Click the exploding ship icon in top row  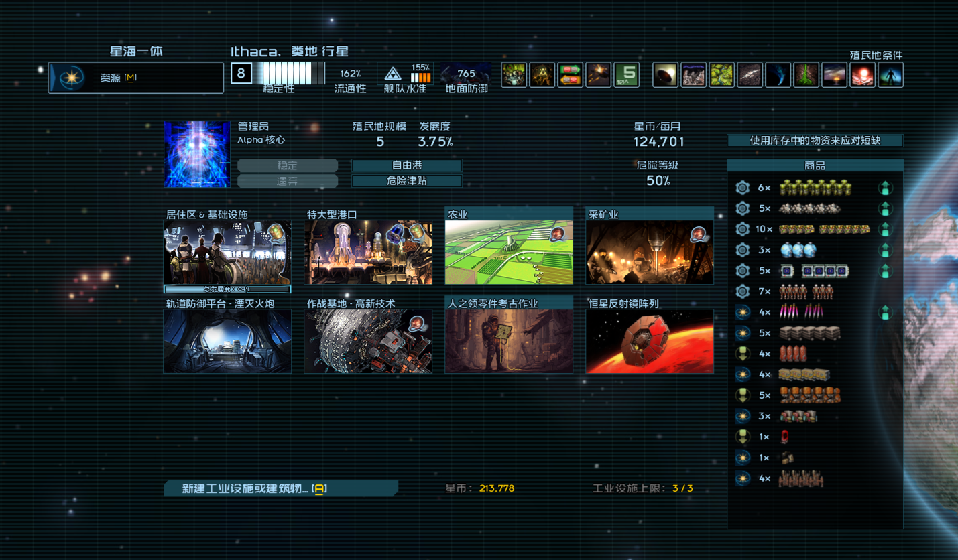[599, 74]
